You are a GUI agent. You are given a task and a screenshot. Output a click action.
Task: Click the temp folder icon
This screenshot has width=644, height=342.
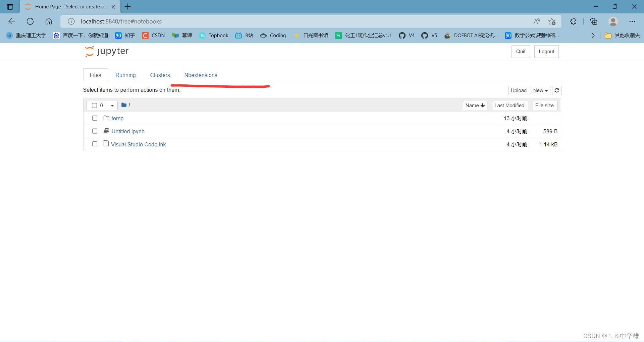106,118
